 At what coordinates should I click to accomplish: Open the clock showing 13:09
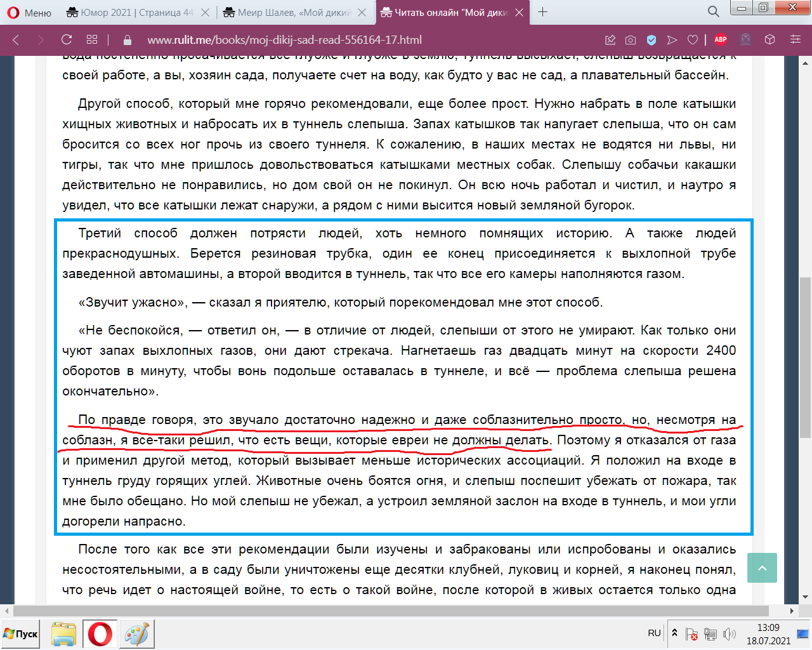coord(768,633)
